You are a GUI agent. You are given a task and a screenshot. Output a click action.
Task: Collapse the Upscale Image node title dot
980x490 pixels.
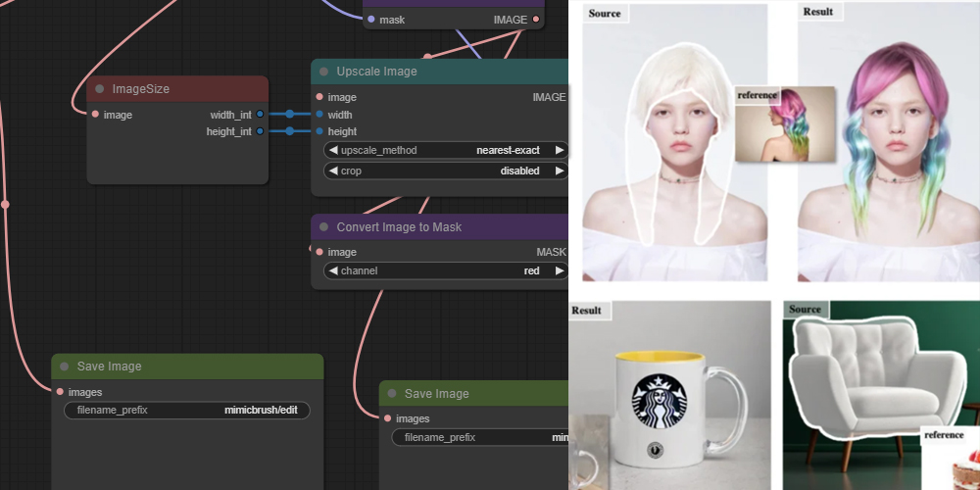[x=323, y=72]
